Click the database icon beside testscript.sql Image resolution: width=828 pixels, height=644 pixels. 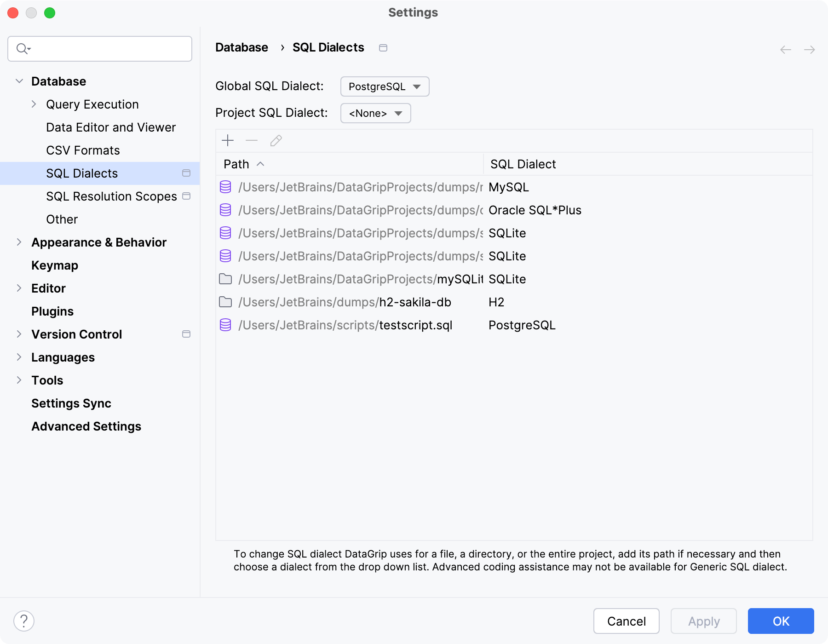(226, 325)
